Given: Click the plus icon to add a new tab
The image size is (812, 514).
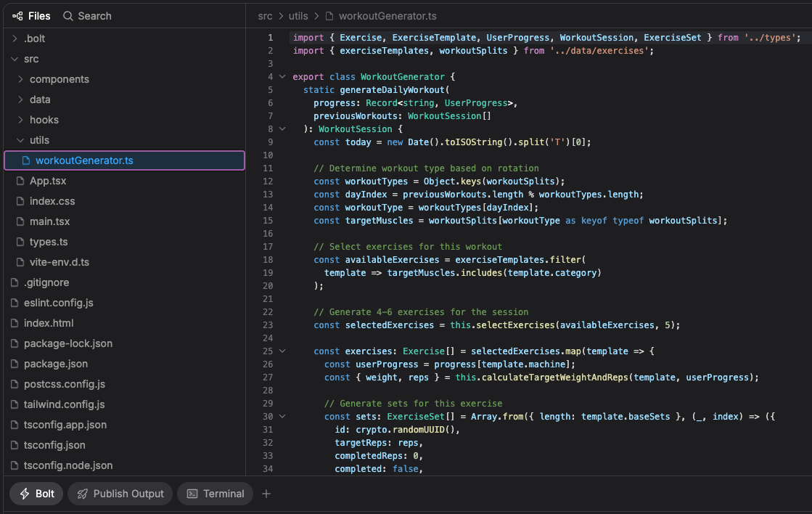Looking at the screenshot, I should click(x=266, y=494).
